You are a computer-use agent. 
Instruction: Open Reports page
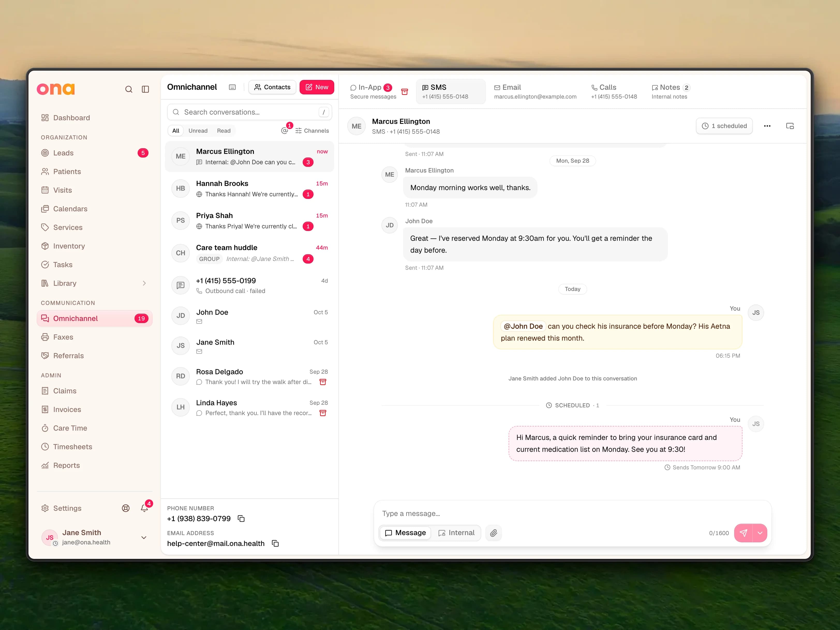[x=95, y=465]
